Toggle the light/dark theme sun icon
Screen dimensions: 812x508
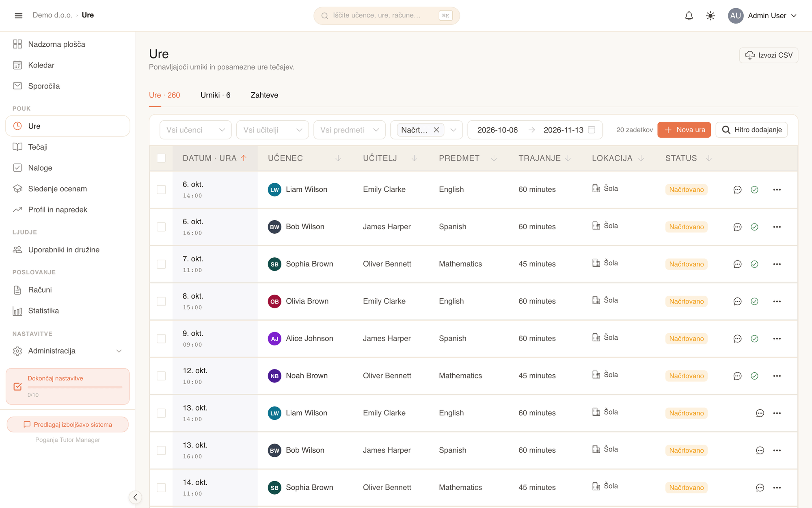[710, 15]
